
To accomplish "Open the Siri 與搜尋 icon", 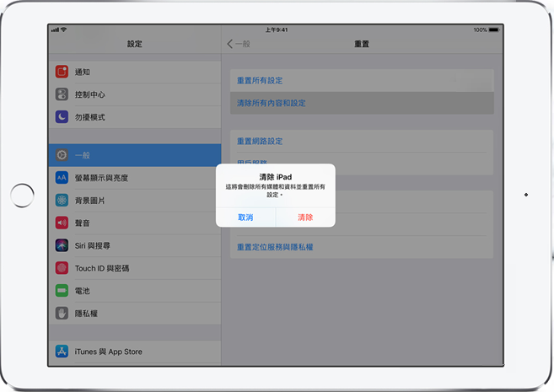I will pos(62,245).
